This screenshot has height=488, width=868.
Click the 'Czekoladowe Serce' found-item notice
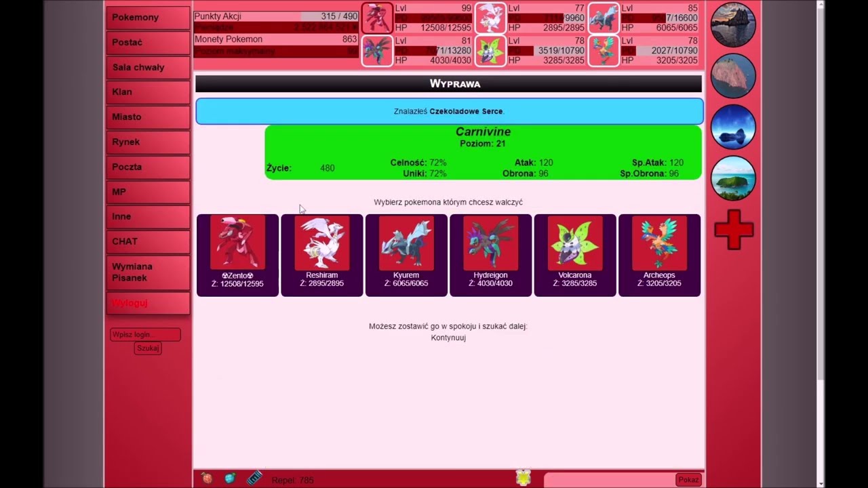point(450,111)
